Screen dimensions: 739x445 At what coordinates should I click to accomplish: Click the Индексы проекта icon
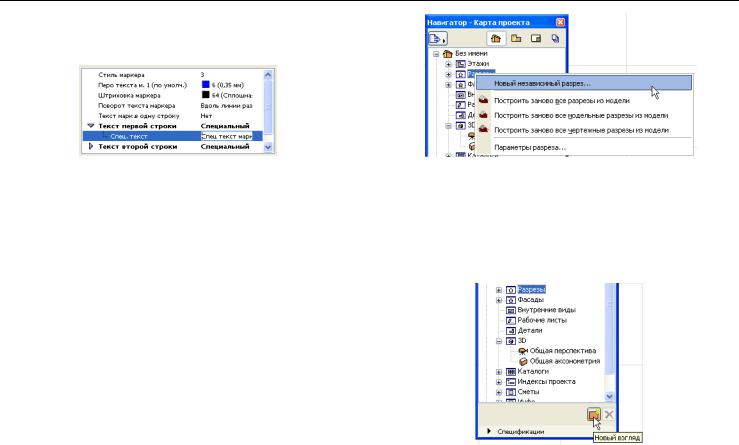click(x=511, y=382)
